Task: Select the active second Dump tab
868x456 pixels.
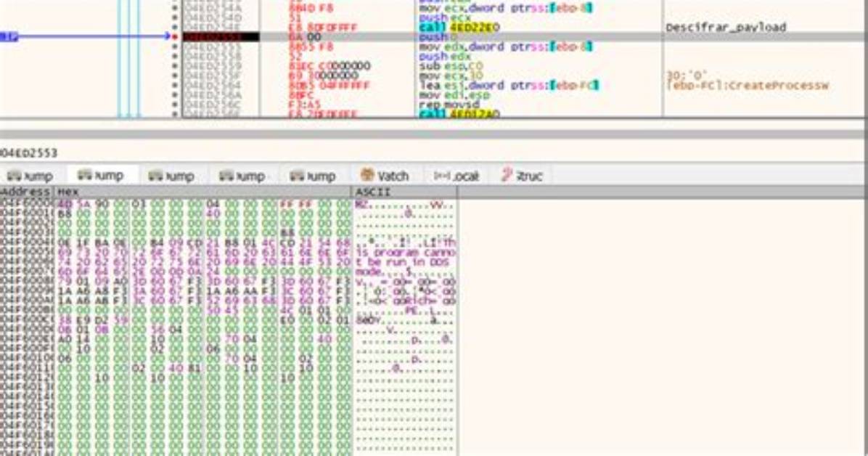Action: (x=101, y=176)
